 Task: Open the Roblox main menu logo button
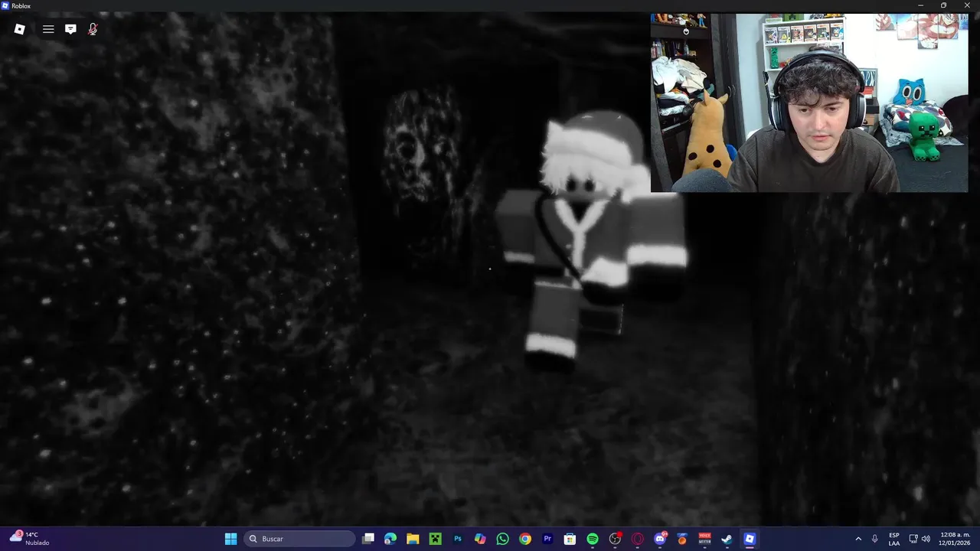click(20, 29)
